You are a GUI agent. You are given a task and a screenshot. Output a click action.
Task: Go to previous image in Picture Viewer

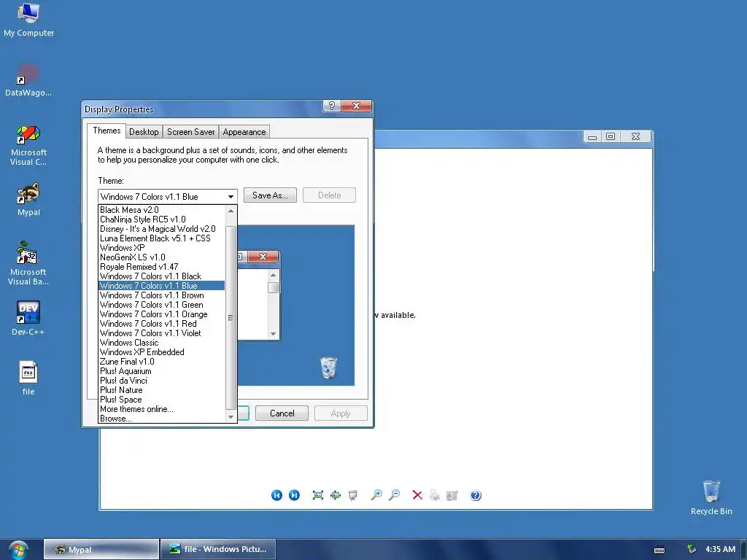276,495
